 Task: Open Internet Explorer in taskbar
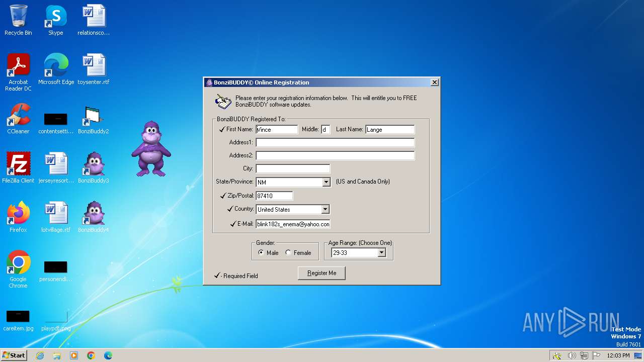(40, 355)
